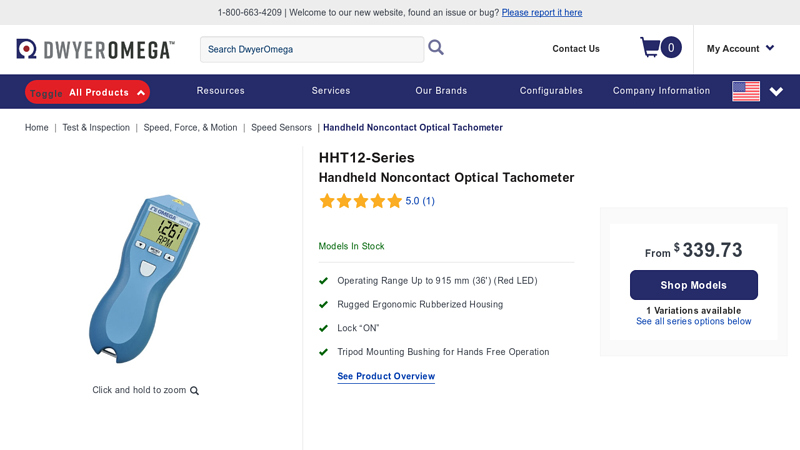Open the shopping cart icon

tap(650, 47)
